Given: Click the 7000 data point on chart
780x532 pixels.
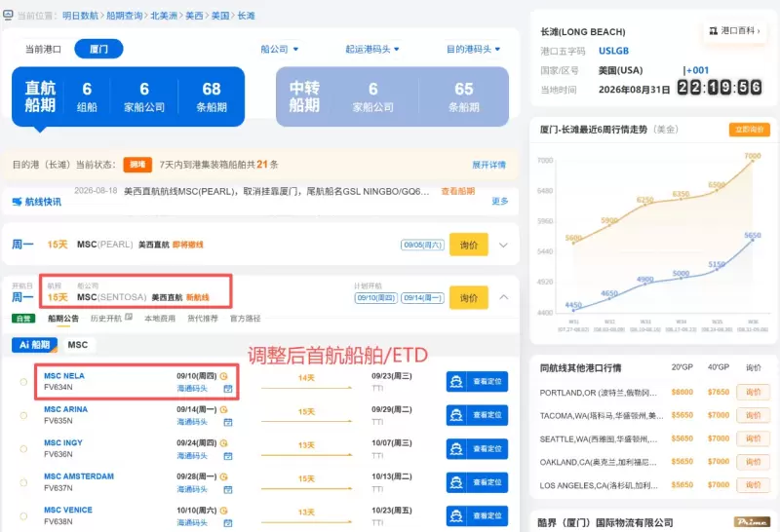Looking at the screenshot, I should pos(752,161).
